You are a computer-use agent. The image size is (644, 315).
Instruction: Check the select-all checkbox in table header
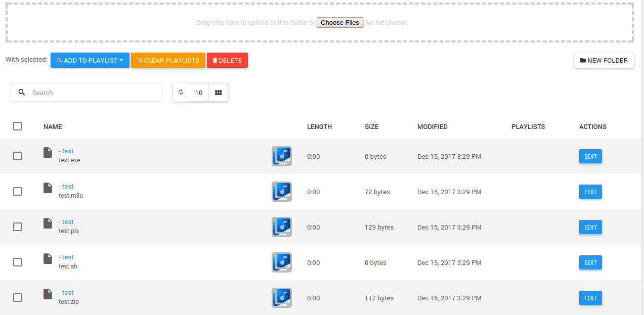click(x=17, y=126)
